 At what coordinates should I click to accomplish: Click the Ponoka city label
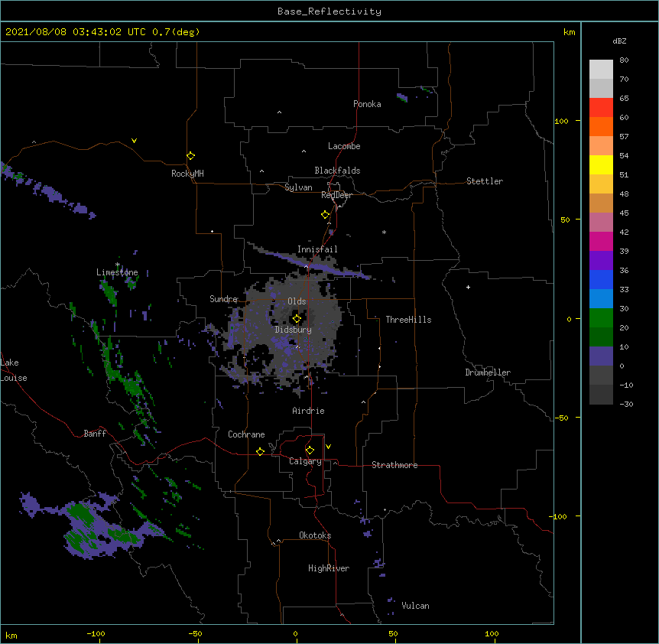pos(367,104)
